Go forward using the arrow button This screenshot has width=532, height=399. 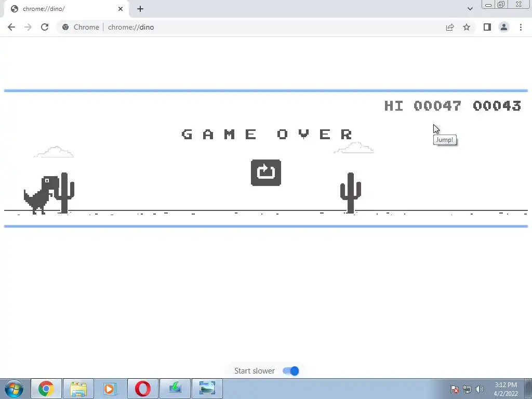tap(28, 27)
